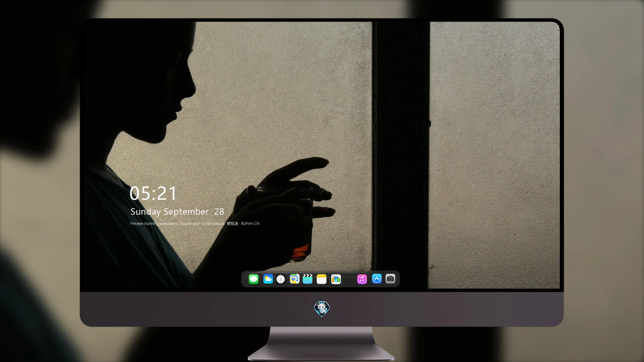Open the yellow Notes app in the dock
The width and height of the screenshot is (644, 362).
[321, 279]
